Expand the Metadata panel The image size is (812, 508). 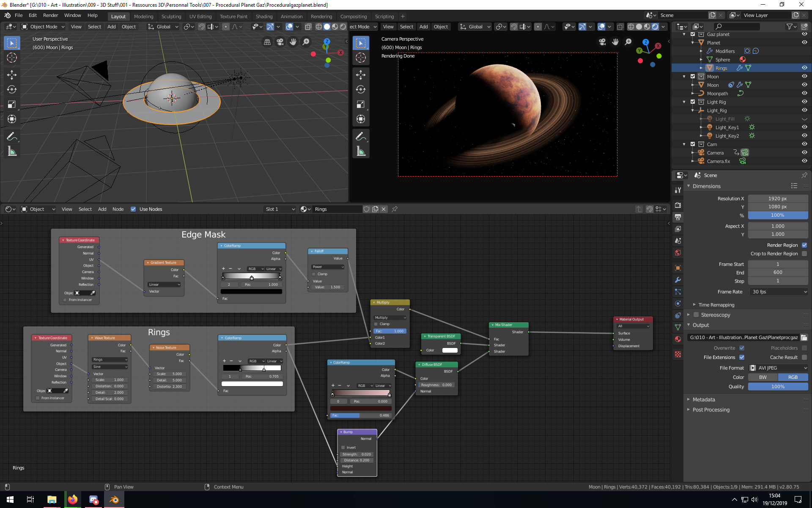704,400
